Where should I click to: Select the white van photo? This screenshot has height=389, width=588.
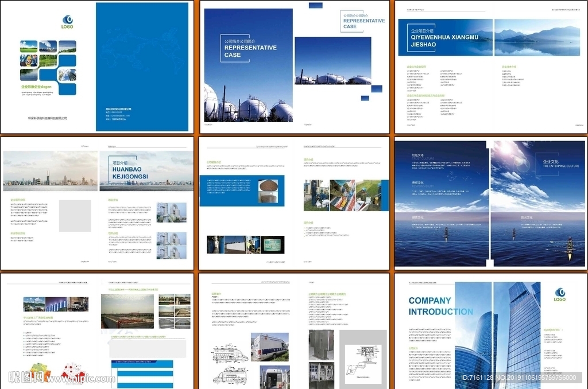(270, 347)
